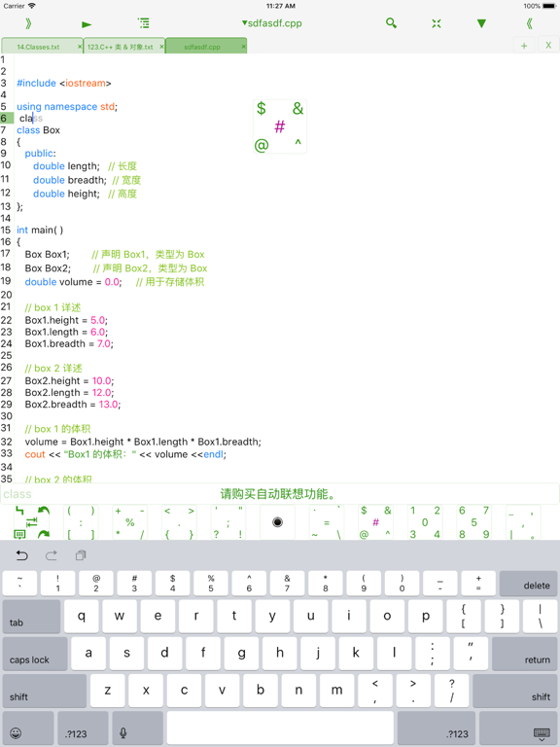560x747 pixels.
Task: Expand the green down-triangle menu
Action: click(x=481, y=23)
